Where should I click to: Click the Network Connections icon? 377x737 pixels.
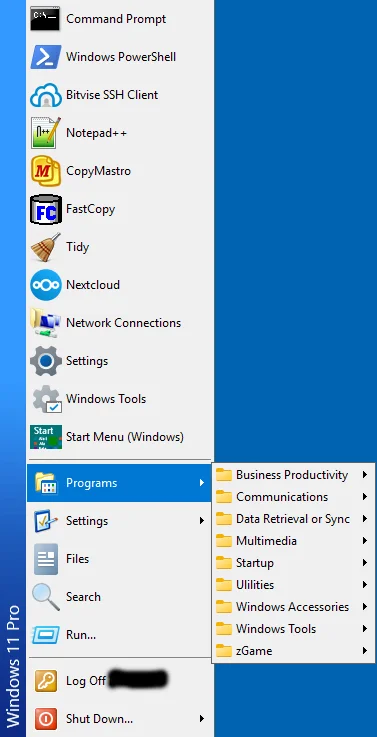coord(46,323)
